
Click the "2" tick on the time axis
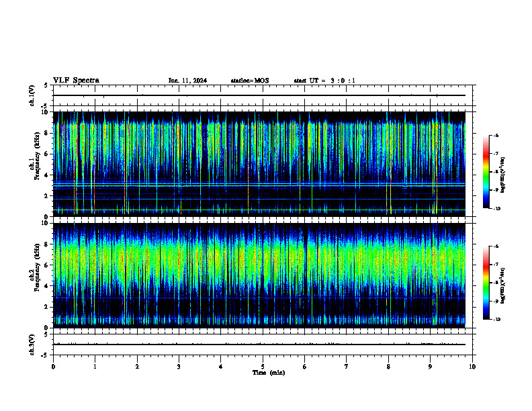coord(137,367)
